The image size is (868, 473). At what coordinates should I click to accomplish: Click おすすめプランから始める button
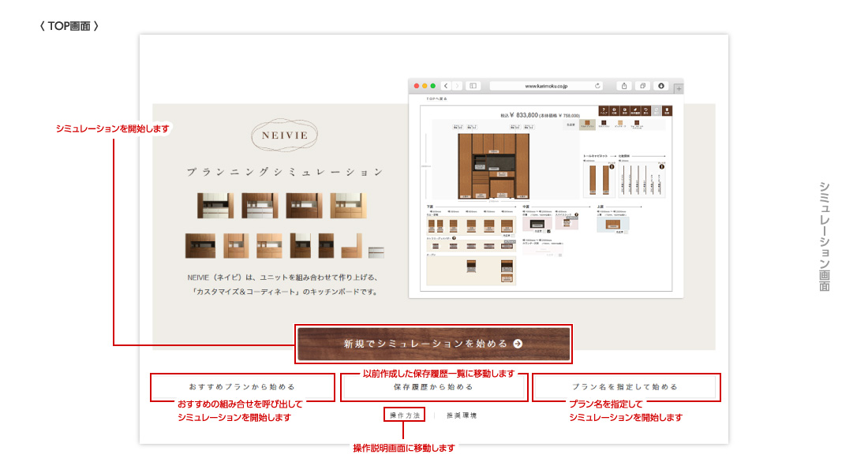pos(241,387)
